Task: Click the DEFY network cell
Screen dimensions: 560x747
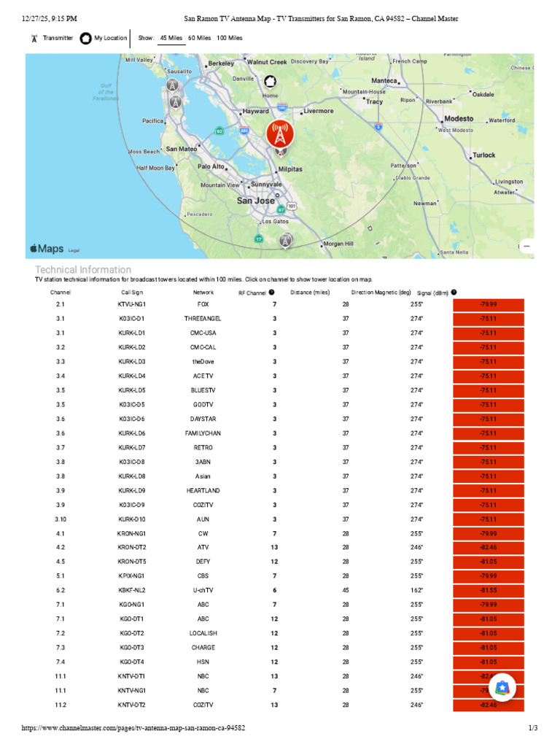Action: tap(203, 562)
